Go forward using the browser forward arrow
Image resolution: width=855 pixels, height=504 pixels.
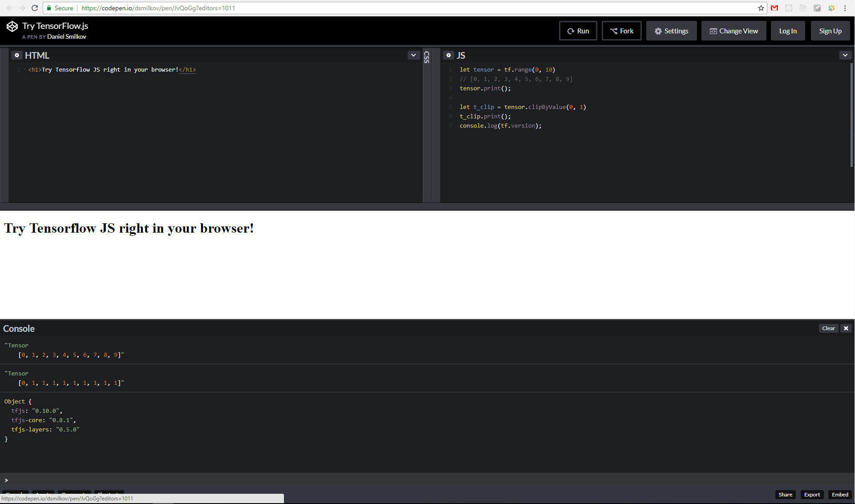22,8
